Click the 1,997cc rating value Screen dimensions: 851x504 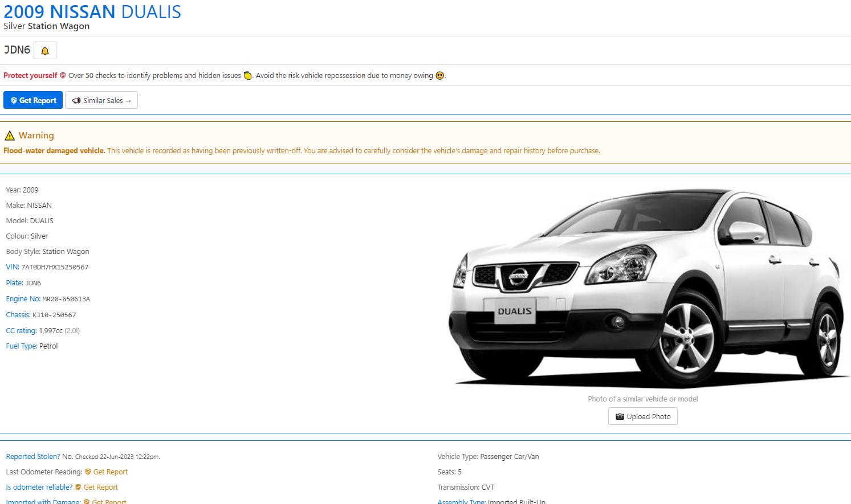pyautogui.click(x=51, y=331)
